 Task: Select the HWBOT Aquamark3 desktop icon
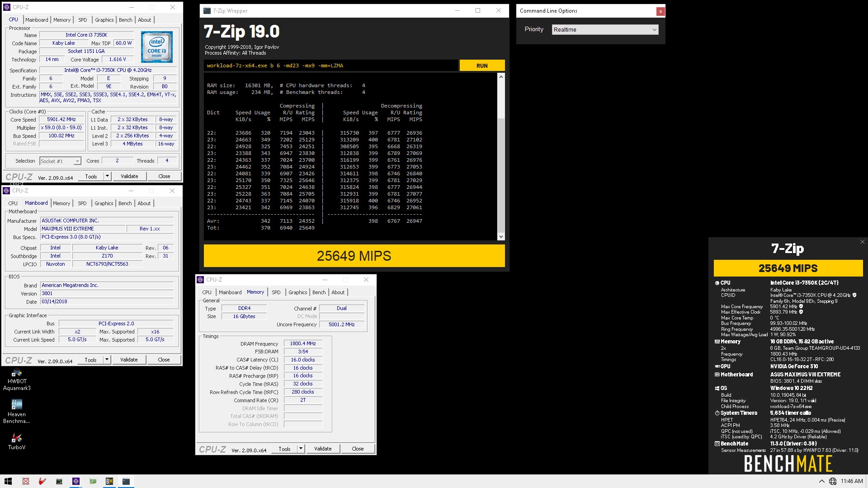click(17, 379)
